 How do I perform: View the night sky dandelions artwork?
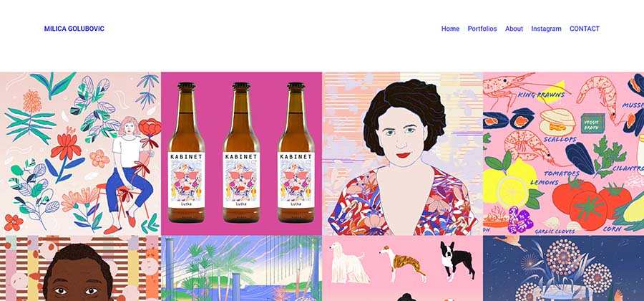tap(564, 268)
